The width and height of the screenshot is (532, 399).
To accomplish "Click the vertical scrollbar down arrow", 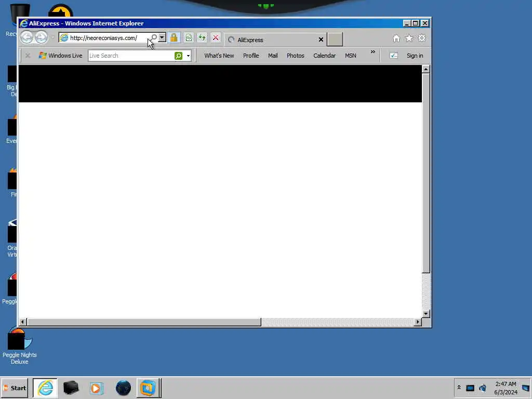I will point(426,314).
